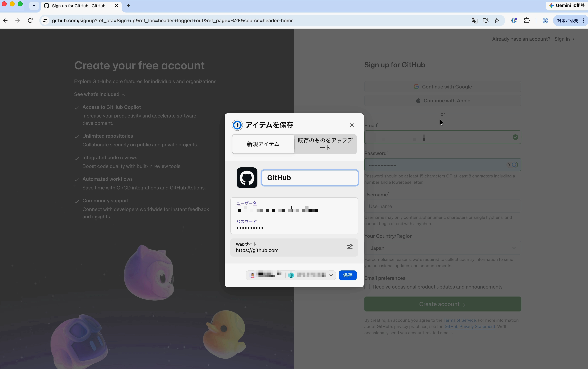
Task: Edit the item title field containing GitHub
Action: [310, 178]
